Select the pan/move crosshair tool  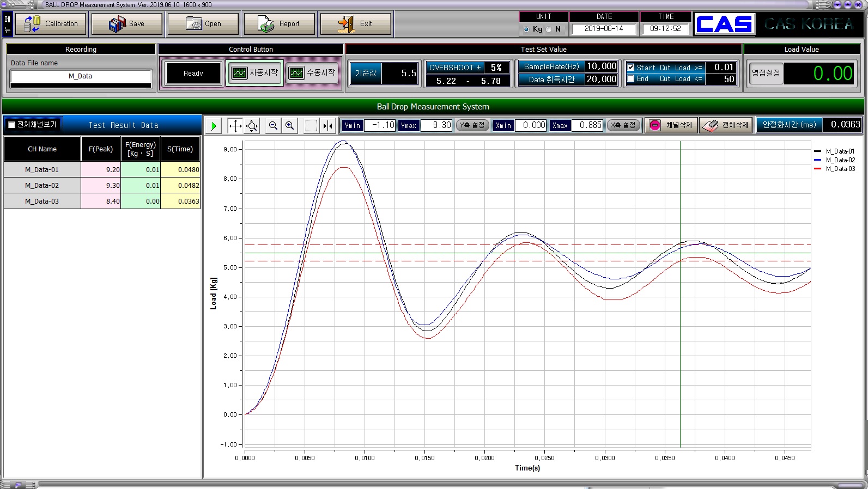[x=235, y=126]
